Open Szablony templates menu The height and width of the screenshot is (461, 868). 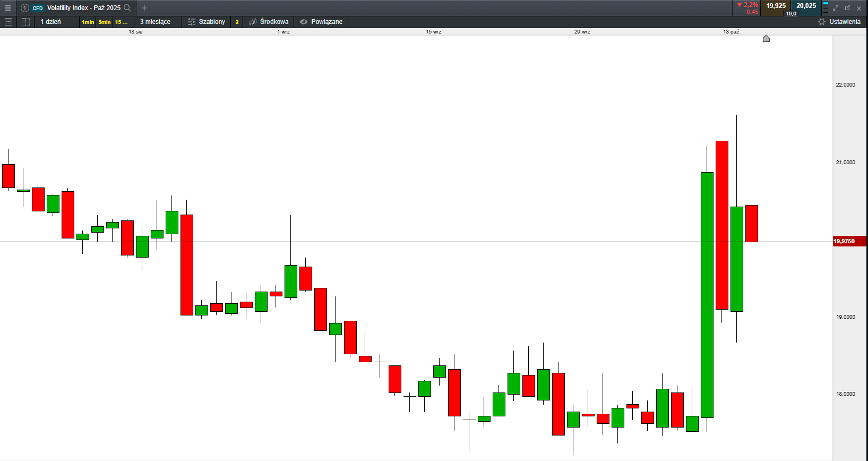pos(207,22)
